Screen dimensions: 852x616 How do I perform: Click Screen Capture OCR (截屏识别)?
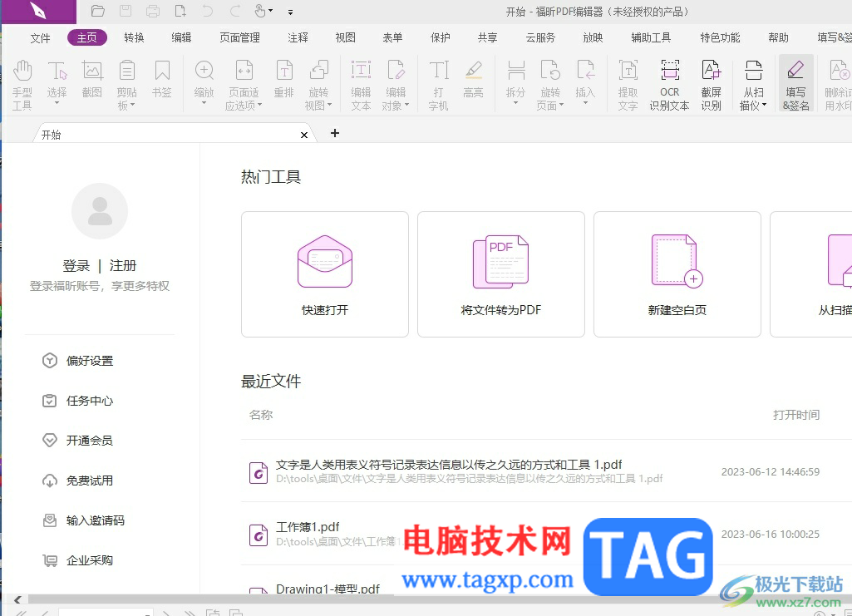tap(712, 84)
